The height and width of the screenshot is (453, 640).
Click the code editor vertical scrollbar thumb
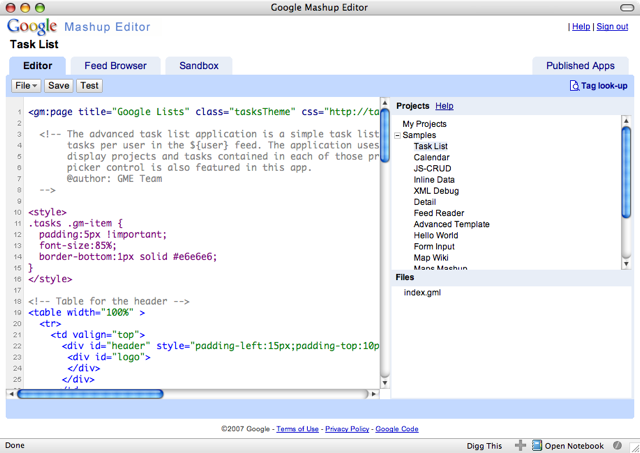tap(385, 135)
